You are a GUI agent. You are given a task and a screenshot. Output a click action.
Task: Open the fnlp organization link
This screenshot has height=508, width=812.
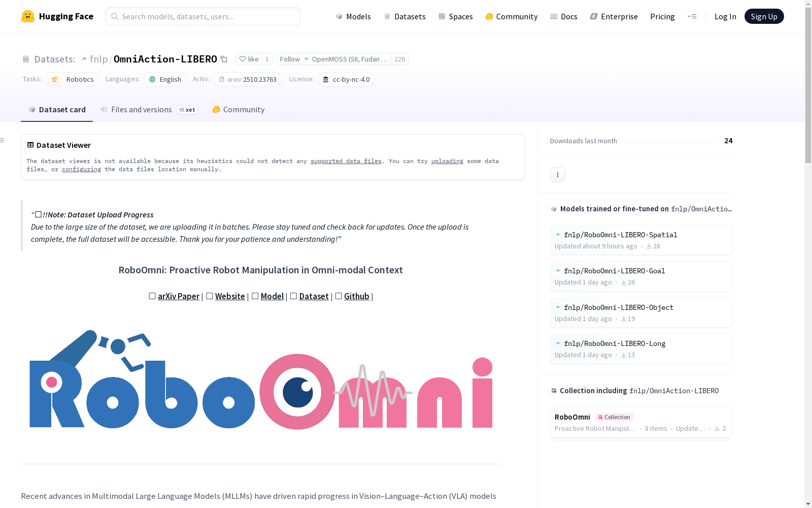click(x=99, y=59)
